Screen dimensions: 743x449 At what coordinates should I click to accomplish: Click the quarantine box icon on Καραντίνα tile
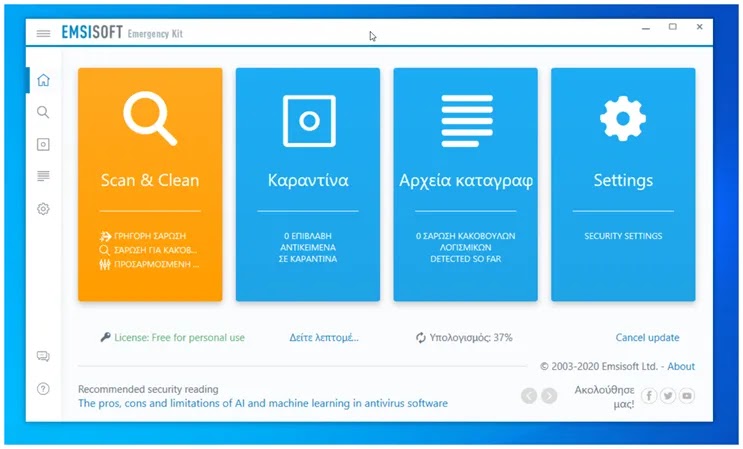[309, 121]
